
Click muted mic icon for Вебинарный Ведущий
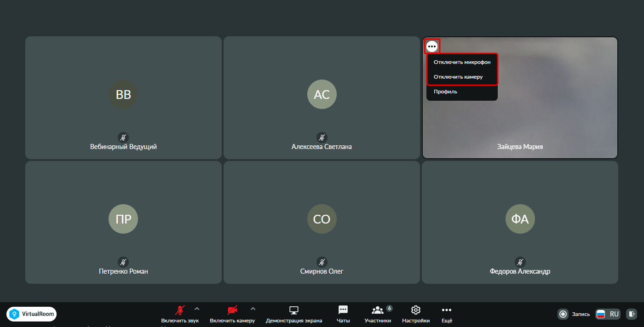[x=123, y=137]
